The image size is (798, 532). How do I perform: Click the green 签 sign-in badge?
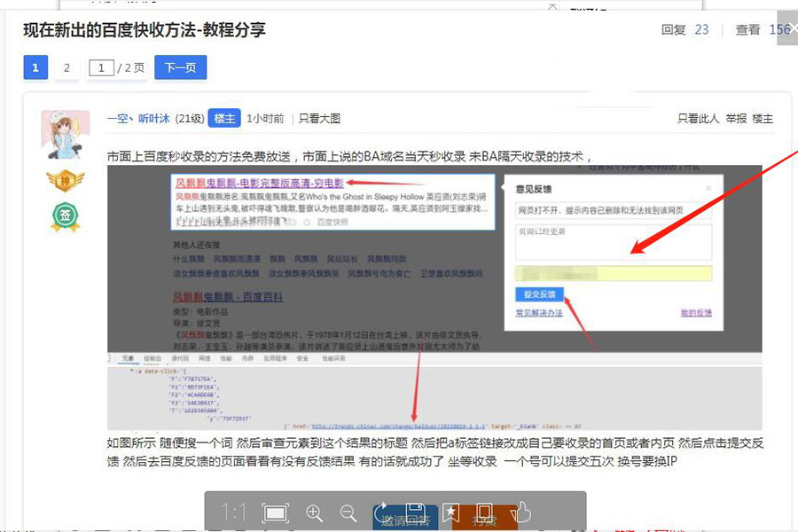[x=65, y=215]
